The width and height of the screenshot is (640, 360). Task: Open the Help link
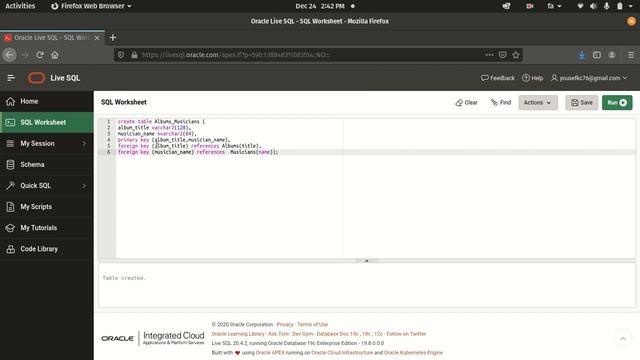(533, 78)
